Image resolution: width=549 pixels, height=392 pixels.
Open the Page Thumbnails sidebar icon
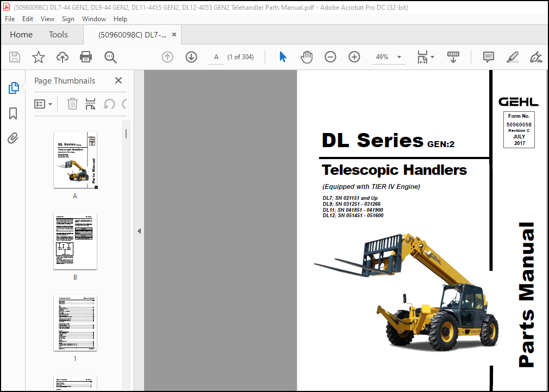(x=13, y=88)
